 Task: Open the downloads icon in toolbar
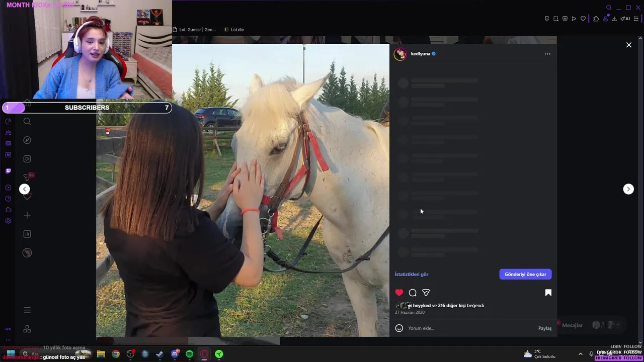click(614, 19)
